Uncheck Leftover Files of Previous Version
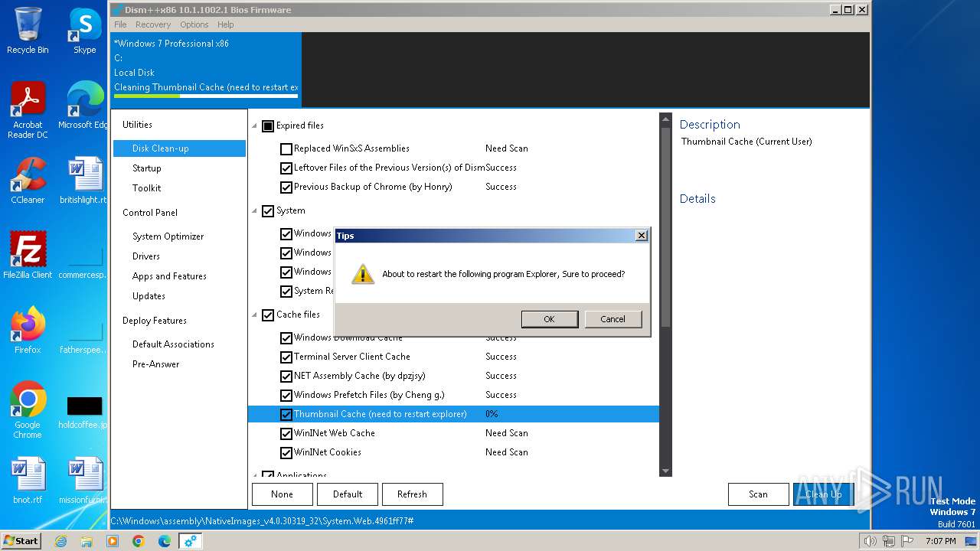 (x=286, y=168)
